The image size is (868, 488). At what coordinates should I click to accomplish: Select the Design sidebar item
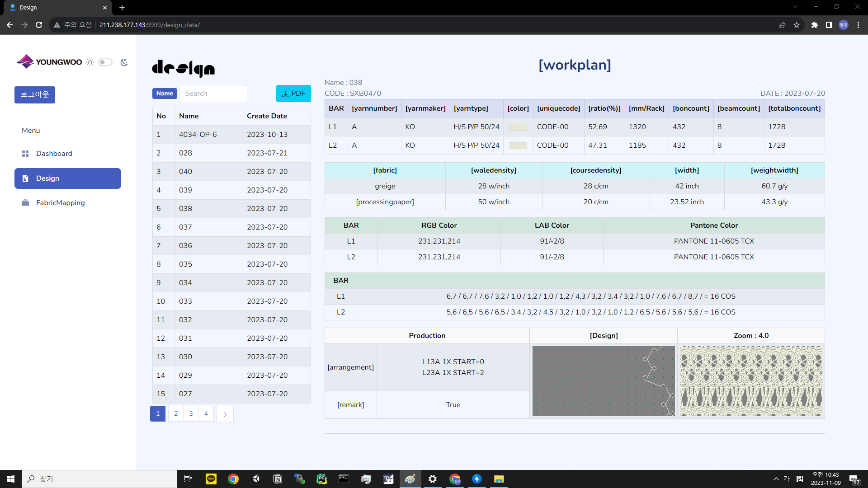68,178
